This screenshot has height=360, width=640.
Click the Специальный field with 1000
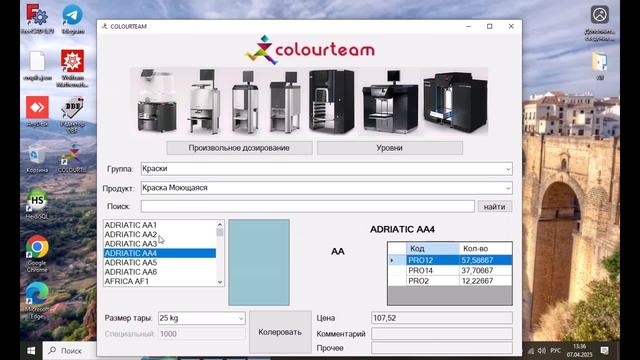202,333
